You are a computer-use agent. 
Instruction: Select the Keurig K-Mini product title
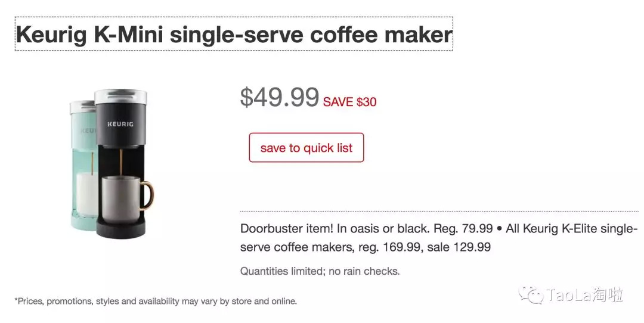pos(234,35)
